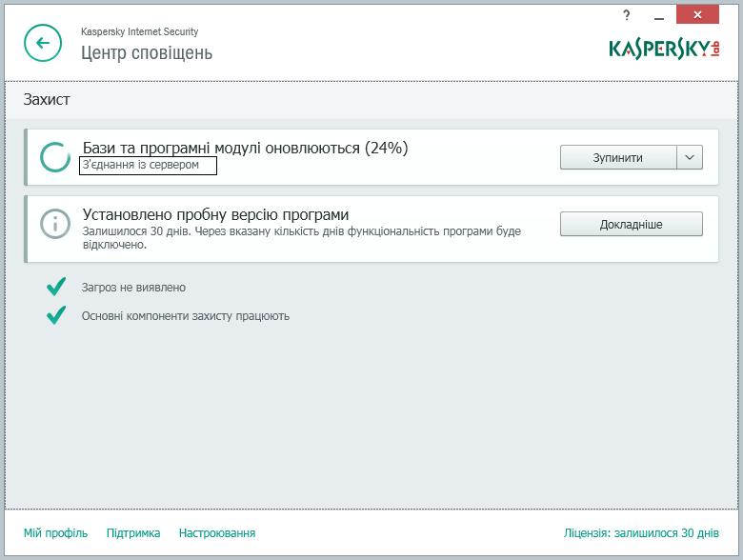
Task: Click the checkmark beside 'Основні компоненти захисту працюють'
Action: (56, 315)
